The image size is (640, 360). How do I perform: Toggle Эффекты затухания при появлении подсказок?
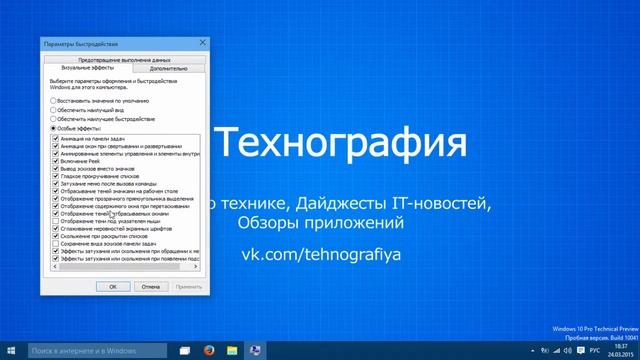tap(56, 259)
